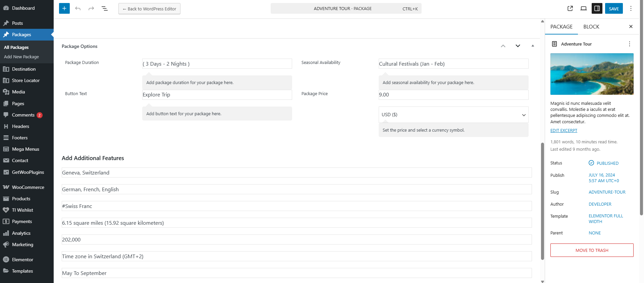The width and height of the screenshot is (644, 283).
Task: Toggle the settings sidebar panel button
Action: tap(597, 8)
